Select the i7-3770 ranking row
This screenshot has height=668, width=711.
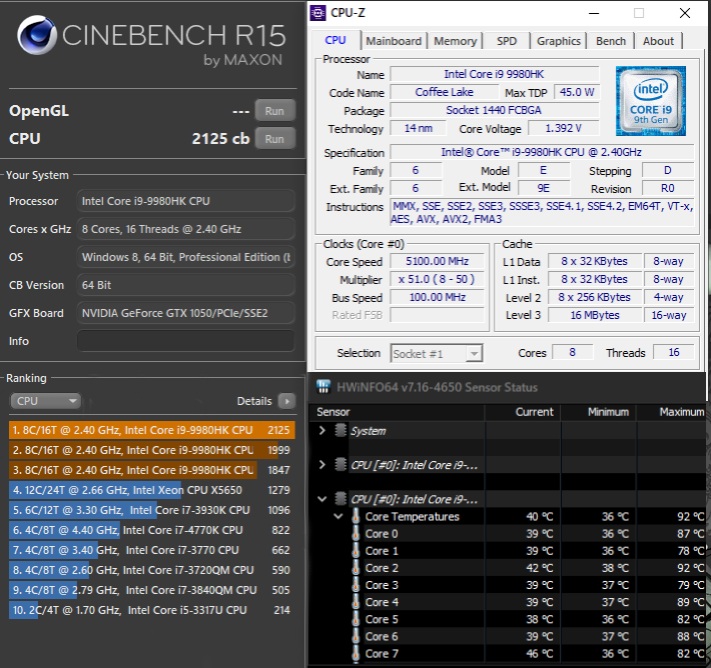[x=152, y=550]
